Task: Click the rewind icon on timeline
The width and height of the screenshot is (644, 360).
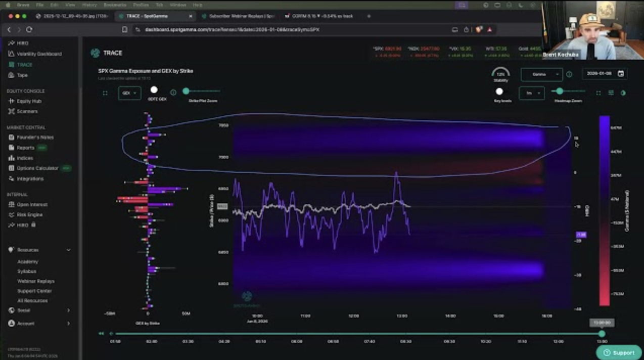Action: tap(101, 334)
